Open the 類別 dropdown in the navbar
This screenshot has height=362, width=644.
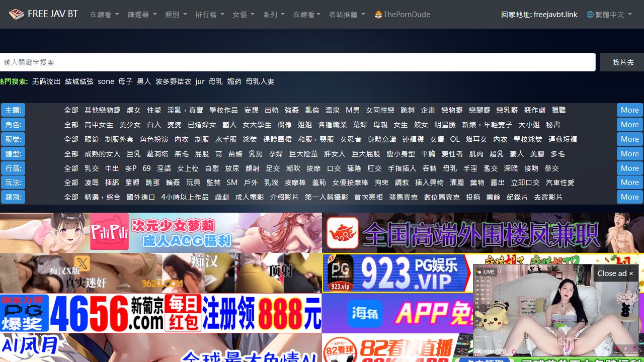[176, 15]
